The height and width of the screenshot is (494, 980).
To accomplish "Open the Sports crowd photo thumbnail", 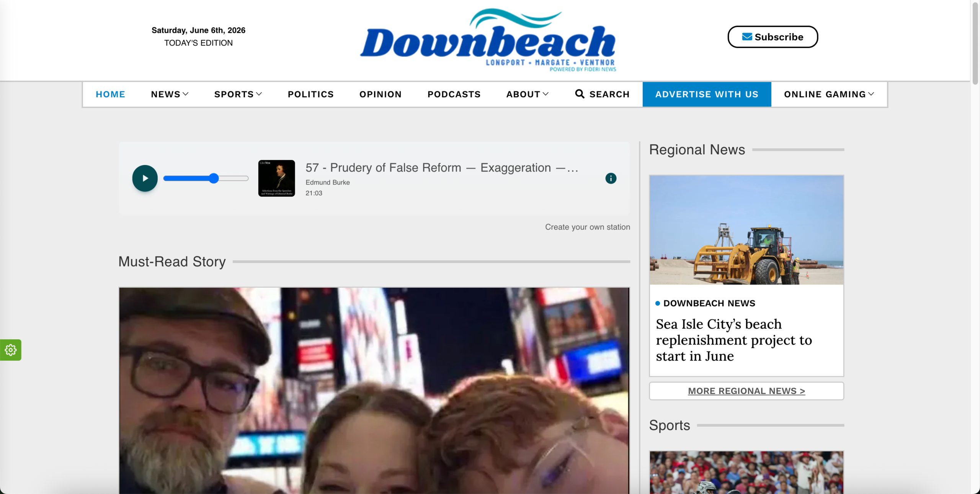I will [x=746, y=473].
